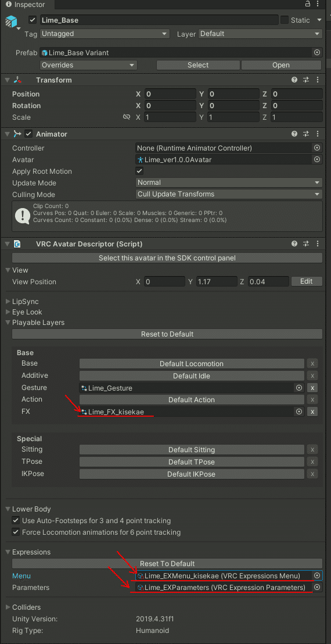Open Transform component kebab menu
Screen dimensions: 331x644
[x=318, y=80]
